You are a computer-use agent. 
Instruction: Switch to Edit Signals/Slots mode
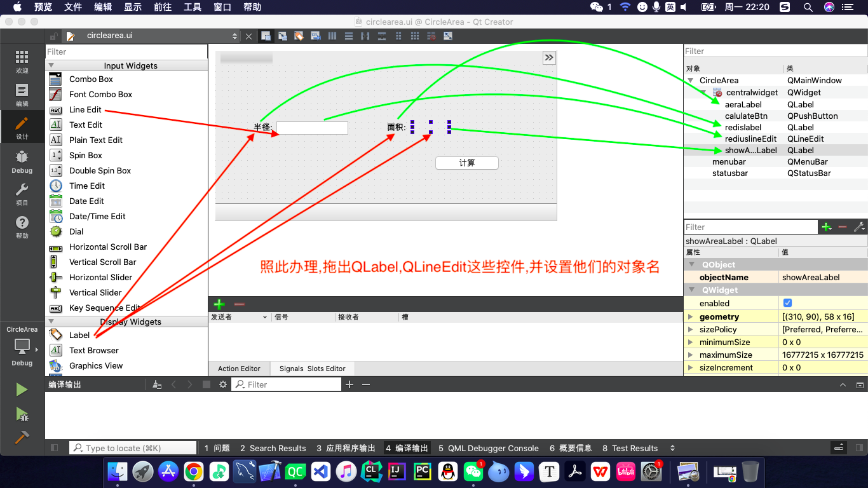[282, 36]
